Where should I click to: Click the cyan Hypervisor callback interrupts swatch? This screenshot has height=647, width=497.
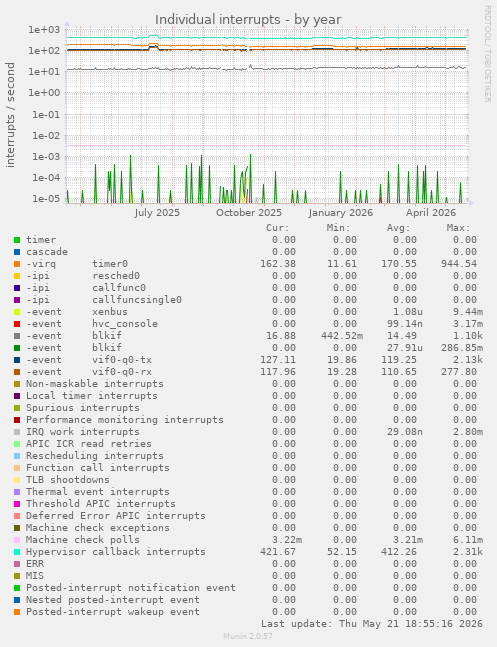(17, 552)
